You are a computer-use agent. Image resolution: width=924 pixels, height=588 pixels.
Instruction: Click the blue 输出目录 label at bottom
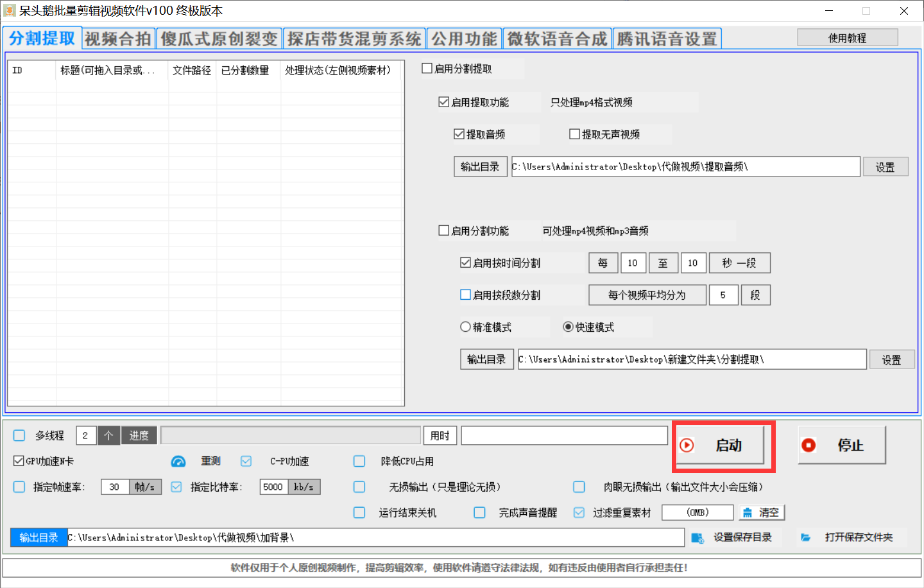pyautogui.click(x=38, y=537)
